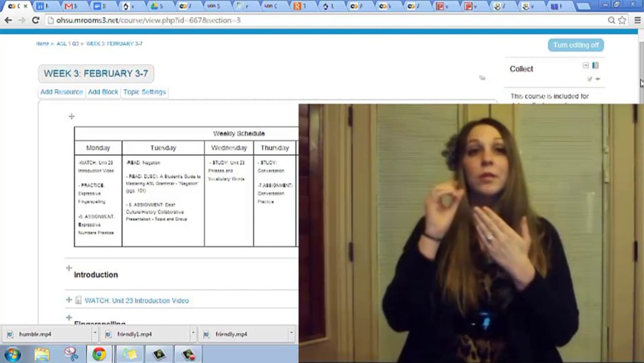Open dropdown arrow next to friendly.mp4 download
The image size is (644, 363).
point(291,333)
